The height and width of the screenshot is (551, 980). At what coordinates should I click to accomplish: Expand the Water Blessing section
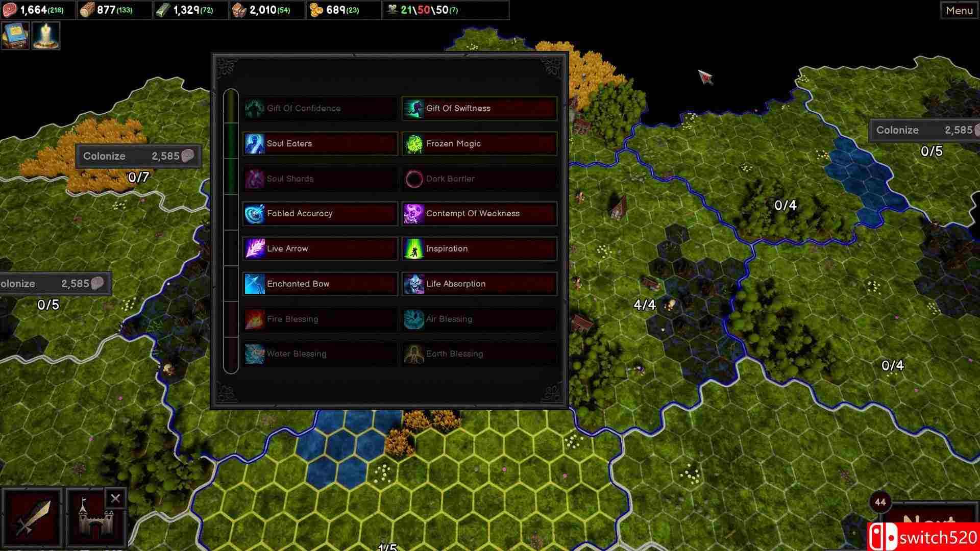(x=320, y=353)
